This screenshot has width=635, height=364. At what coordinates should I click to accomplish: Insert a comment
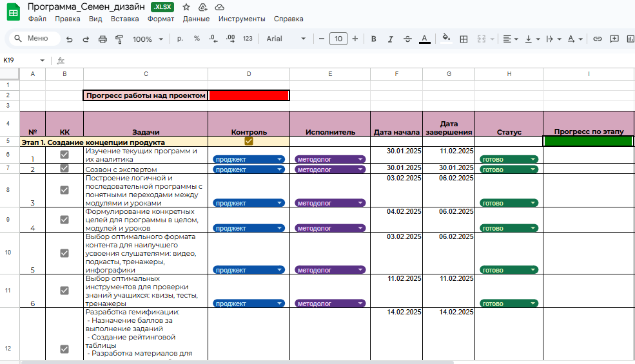(x=614, y=39)
